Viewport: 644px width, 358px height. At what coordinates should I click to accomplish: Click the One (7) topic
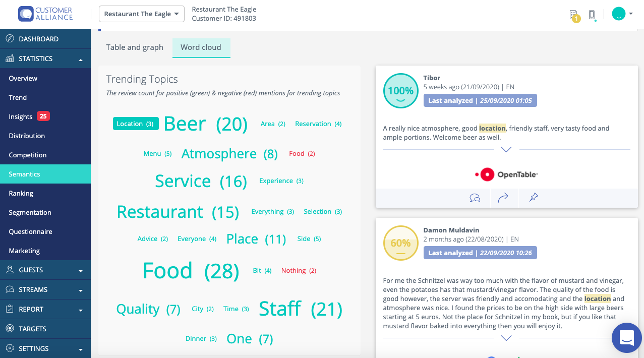(x=250, y=339)
